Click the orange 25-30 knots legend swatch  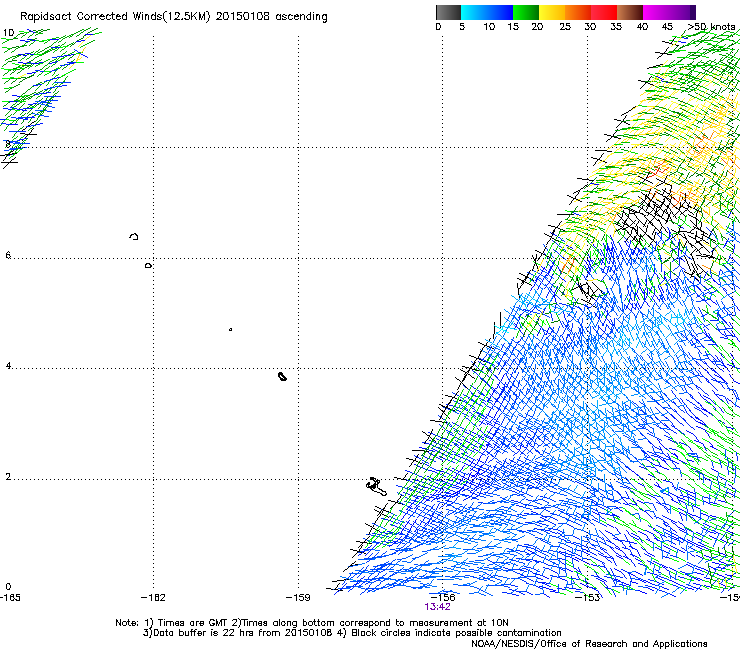pos(578,12)
